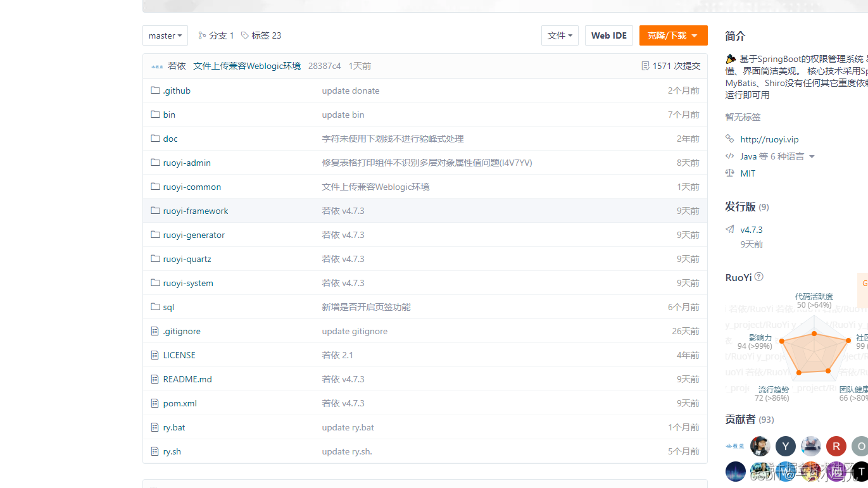
Task: Click the 4年前 timestamp in LICENSE row
Action: tap(688, 355)
